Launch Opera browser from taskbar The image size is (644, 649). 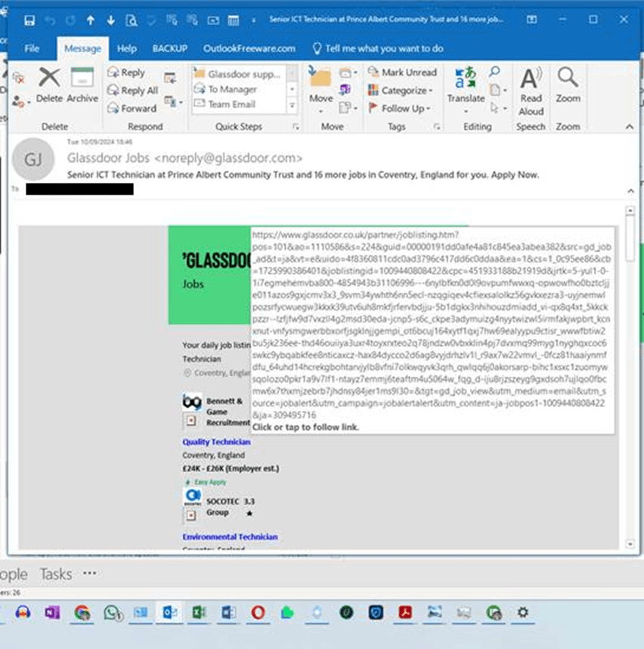pyautogui.click(x=258, y=612)
